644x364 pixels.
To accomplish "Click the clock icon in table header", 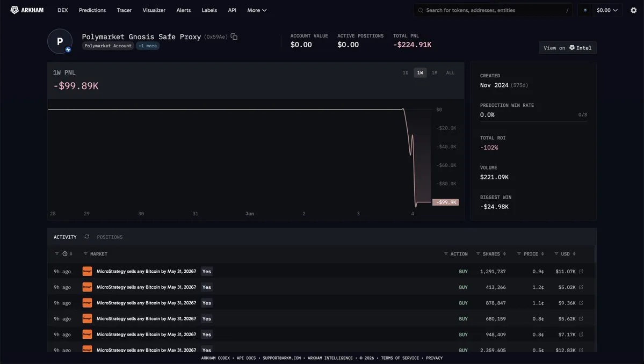I will [65, 253].
